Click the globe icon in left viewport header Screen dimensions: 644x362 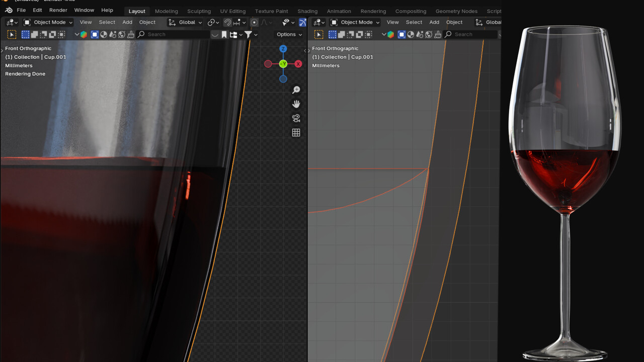click(x=121, y=34)
